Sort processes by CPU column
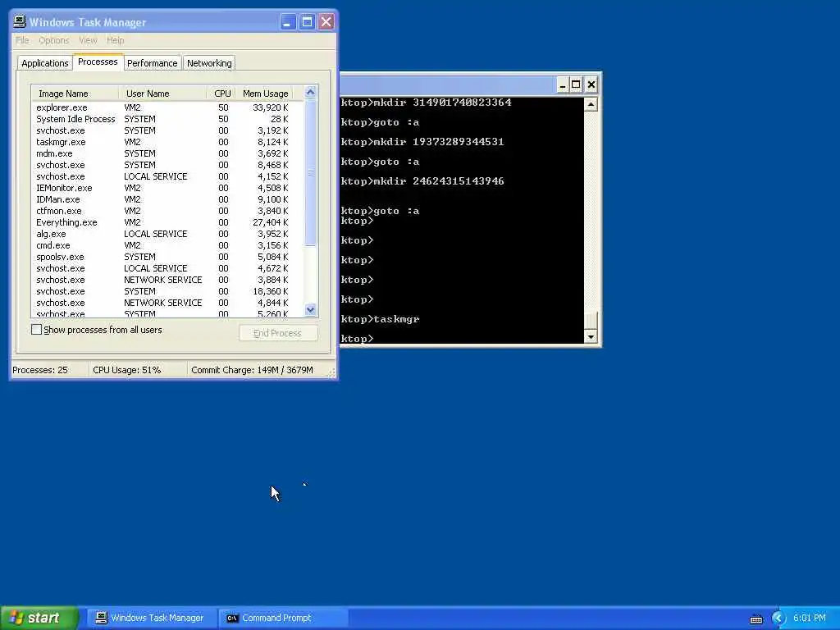Viewport: 840px width, 630px height. click(x=221, y=94)
